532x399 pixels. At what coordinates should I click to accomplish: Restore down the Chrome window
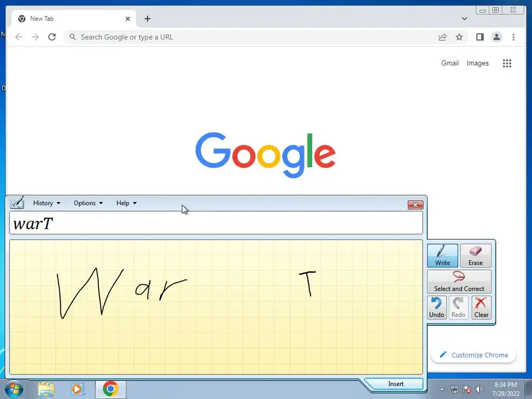point(495,10)
